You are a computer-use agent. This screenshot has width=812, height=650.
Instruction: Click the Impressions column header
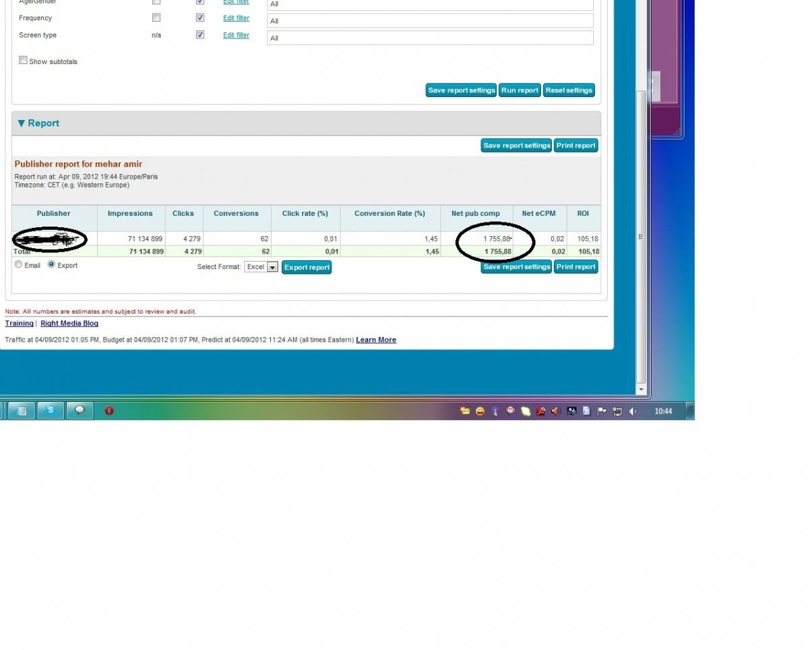pos(130,214)
